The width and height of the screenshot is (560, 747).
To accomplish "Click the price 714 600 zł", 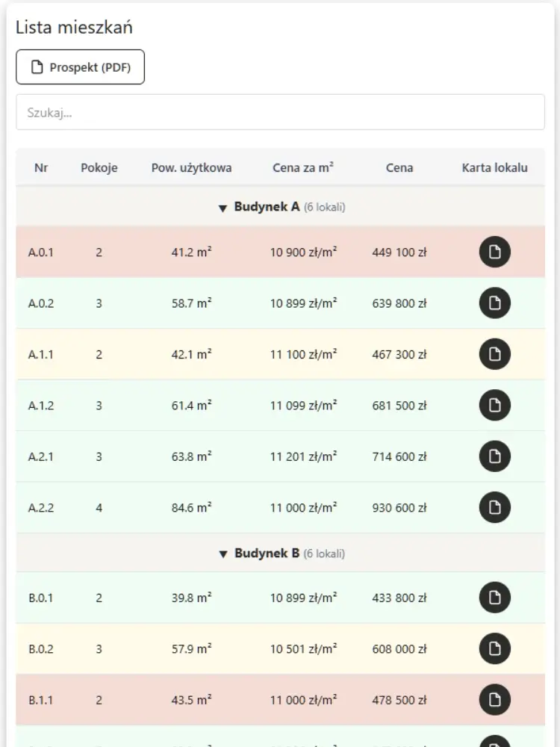I will (399, 457).
